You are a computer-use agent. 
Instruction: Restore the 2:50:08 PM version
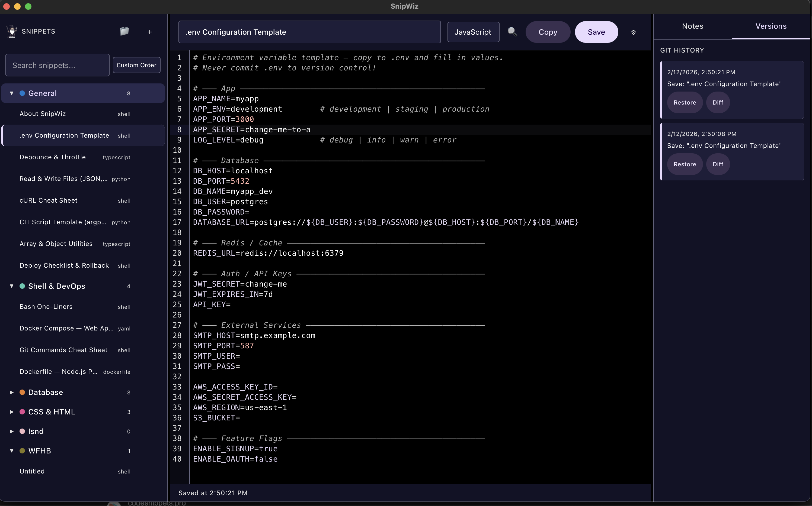(685, 164)
